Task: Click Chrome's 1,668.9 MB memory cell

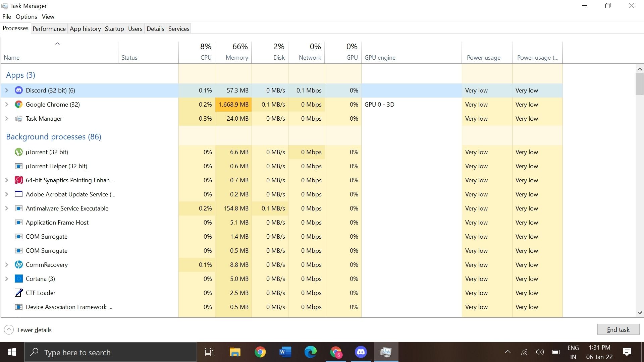Action: pyautogui.click(x=233, y=105)
